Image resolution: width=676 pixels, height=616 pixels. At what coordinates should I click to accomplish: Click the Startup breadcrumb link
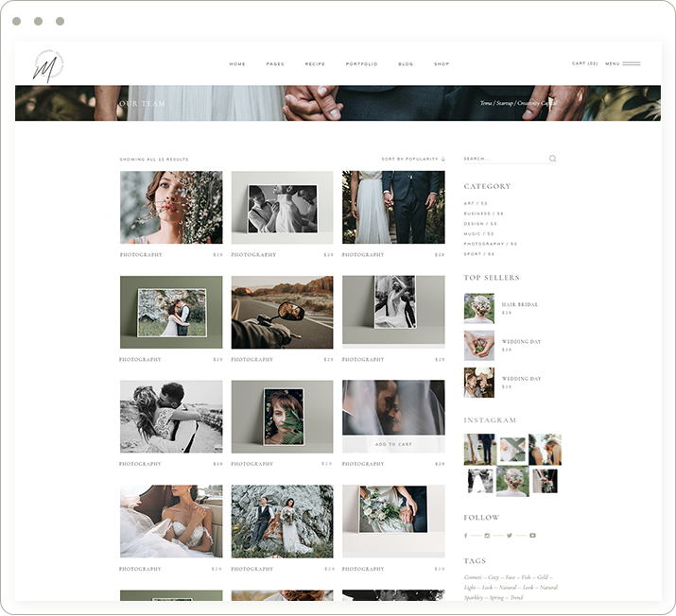(x=505, y=103)
